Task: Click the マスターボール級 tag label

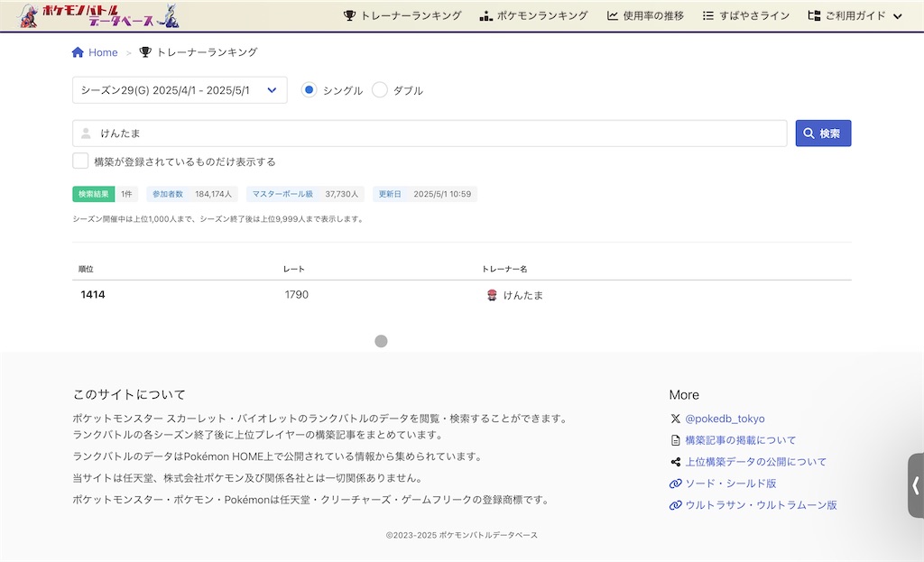Action: [x=282, y=195]
